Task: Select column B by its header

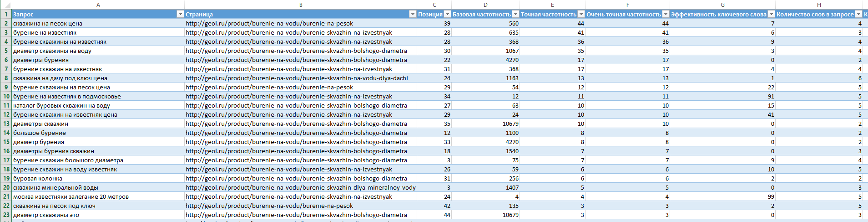Action: click(x=301, y=5)
